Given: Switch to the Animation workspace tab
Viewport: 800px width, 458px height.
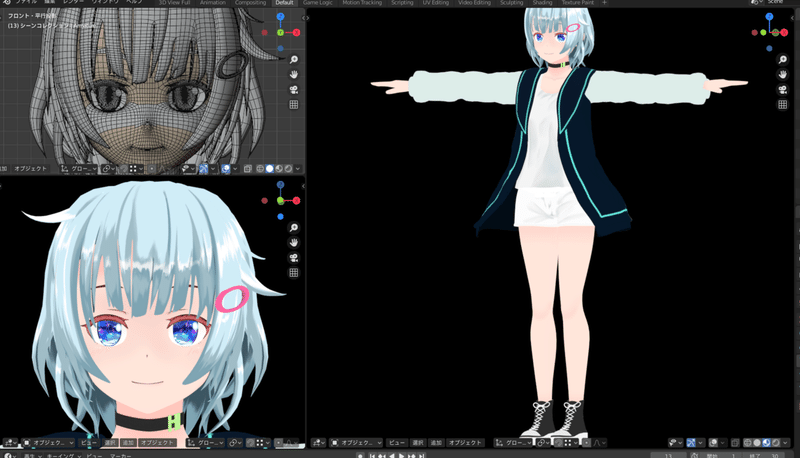Looking at the screenshot, I should (x=213, y=3).
